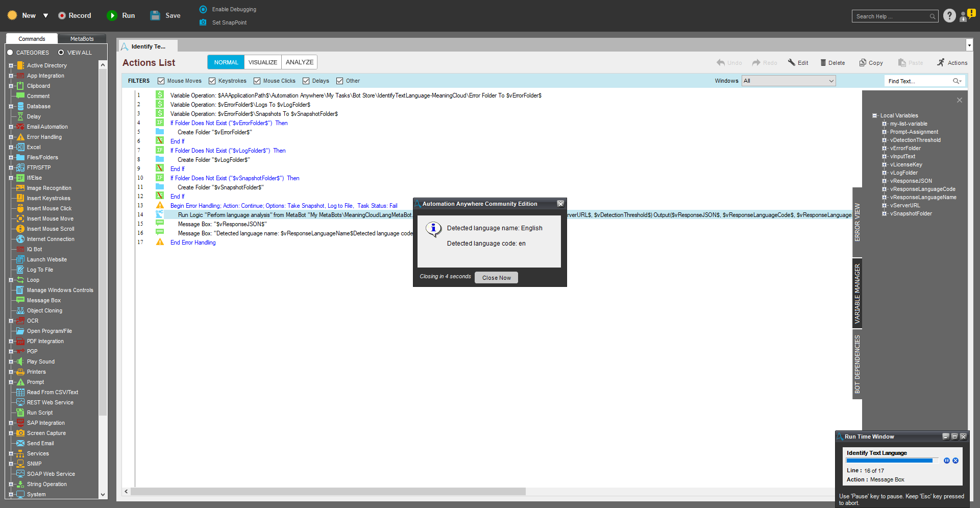Click the Close Now button
The height and width of the screenshot is (508, 980).
click(x=496, y=277)
